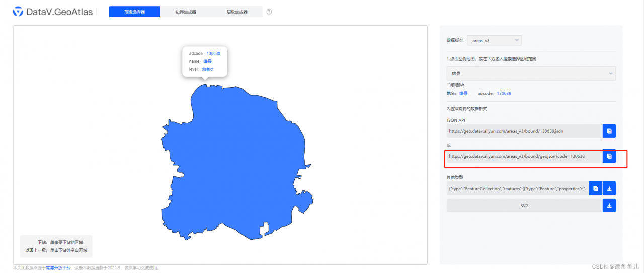Click 地名 雄县 value under 当前选择
The height and width of the screenshot is (273, 644).
pyautogui.click(x=462, y=93)
